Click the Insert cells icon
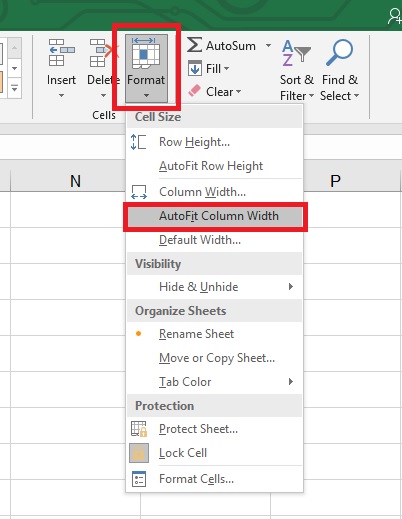Screen dimensions: 402x519 [61, 52]
